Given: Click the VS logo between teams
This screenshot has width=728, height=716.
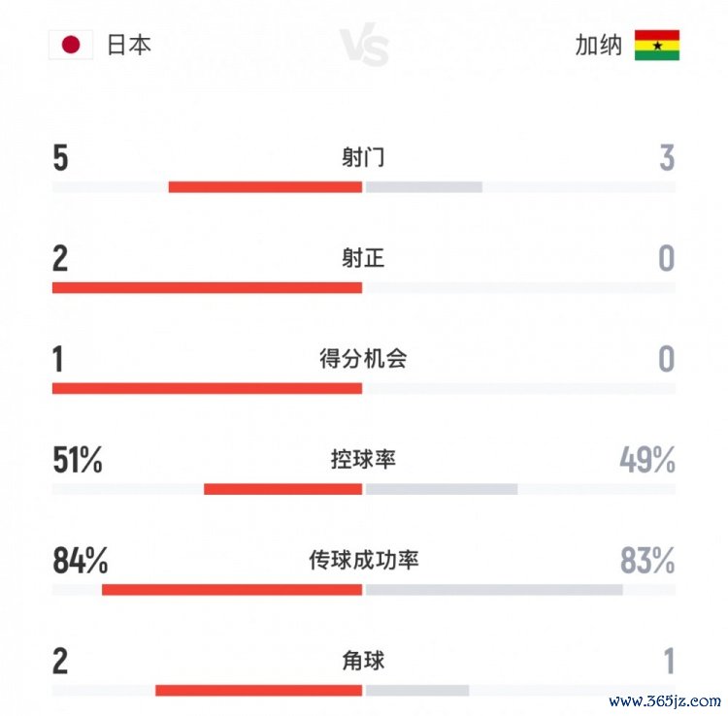Looking at the screenshot, I should point(364,46).
